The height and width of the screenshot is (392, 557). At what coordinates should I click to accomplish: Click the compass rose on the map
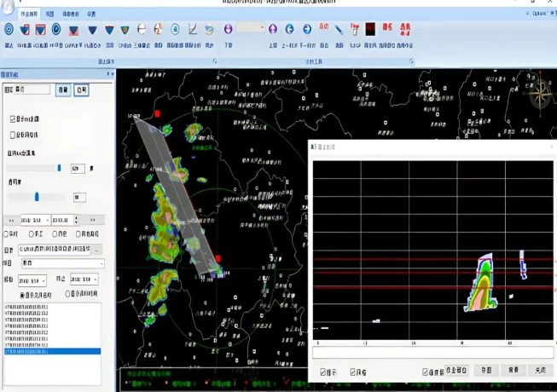point(540,94)
